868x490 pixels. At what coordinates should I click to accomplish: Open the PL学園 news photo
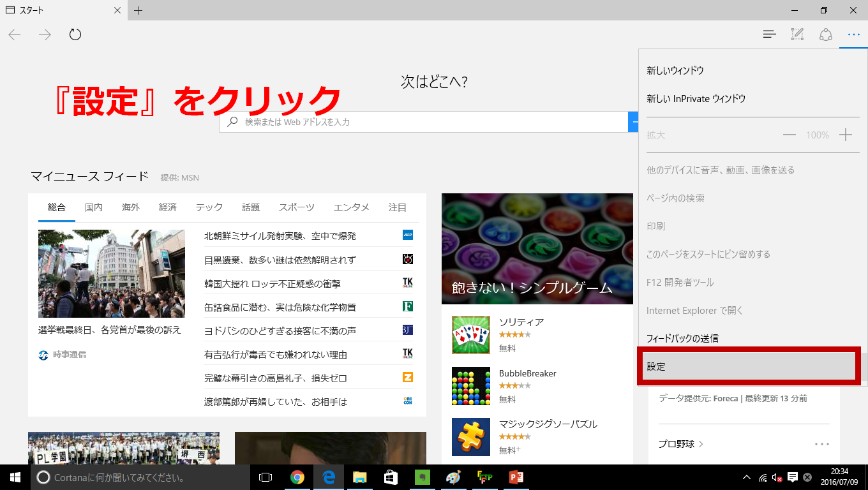tap(124, 448)
